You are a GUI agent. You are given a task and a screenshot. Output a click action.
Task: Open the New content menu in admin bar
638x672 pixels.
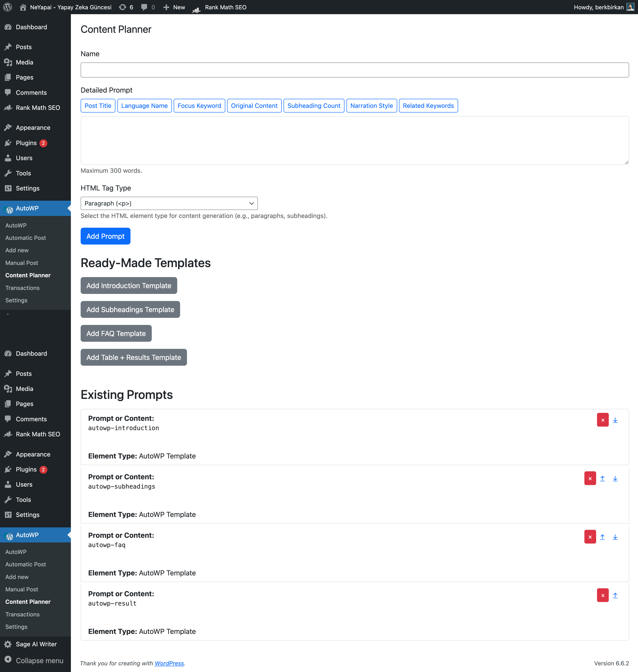[174, 7]
